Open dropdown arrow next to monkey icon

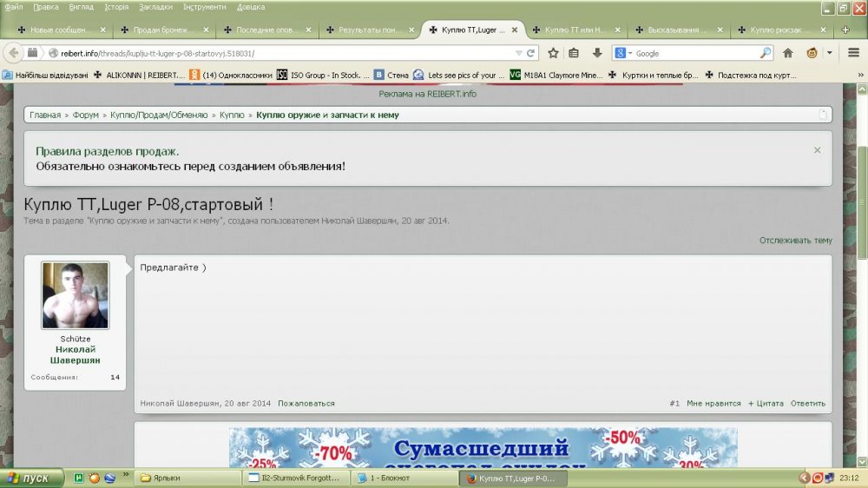tap(829, 53)
